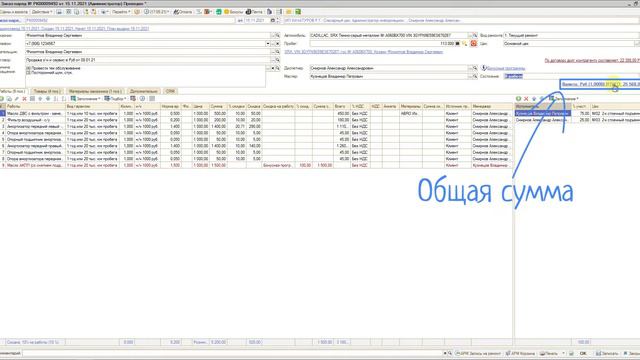Open the lookup magnifier for the contract field
Screen dimensions: 640x360
[x=278, y=60]
